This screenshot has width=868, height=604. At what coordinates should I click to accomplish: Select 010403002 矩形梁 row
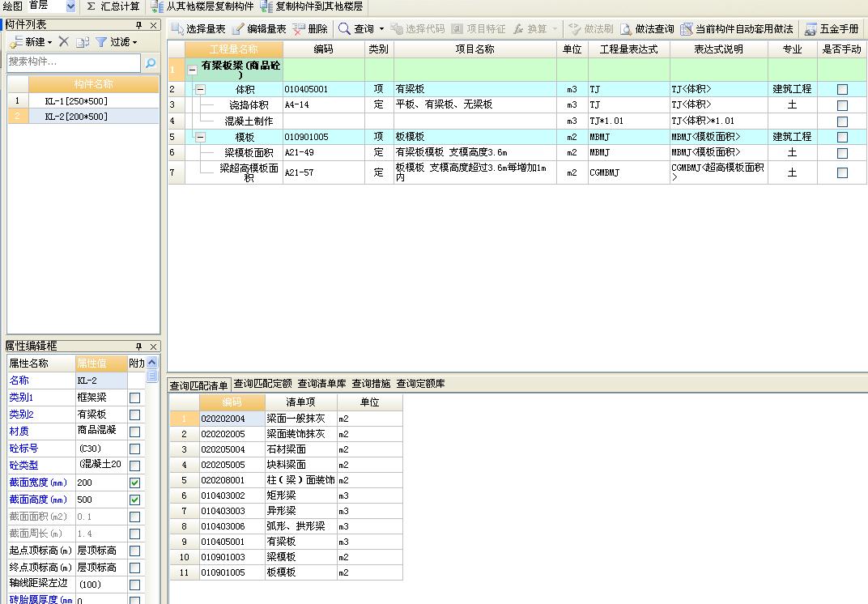pyautogui.click(x=286, y=496)
